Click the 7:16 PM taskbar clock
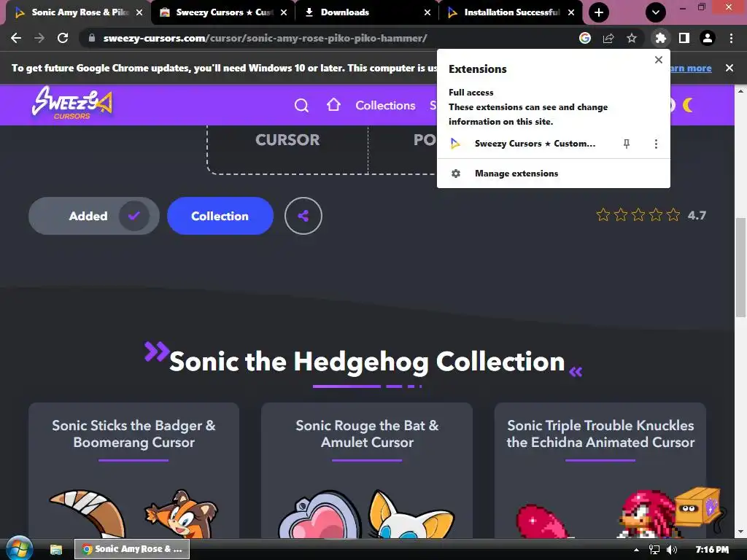 coord(712,550)
